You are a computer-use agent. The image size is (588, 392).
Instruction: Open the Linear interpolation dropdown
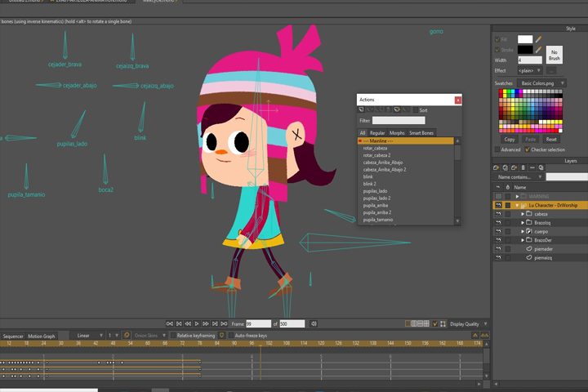tap(87, 336)
